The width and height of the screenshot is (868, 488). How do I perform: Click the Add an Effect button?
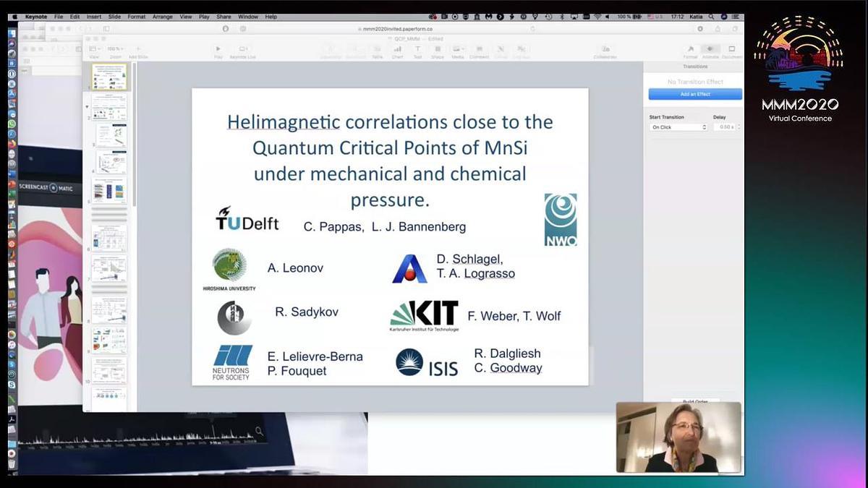coord(695,94)
